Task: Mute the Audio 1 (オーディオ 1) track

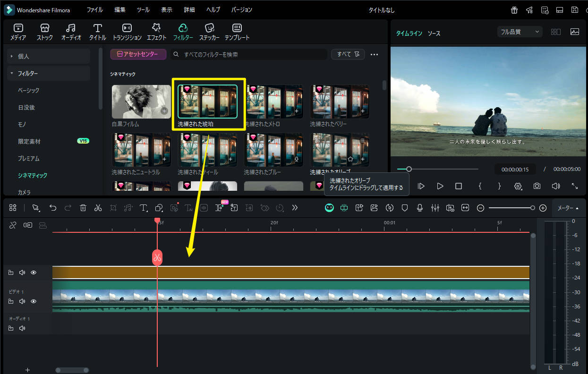Action: 22,328
